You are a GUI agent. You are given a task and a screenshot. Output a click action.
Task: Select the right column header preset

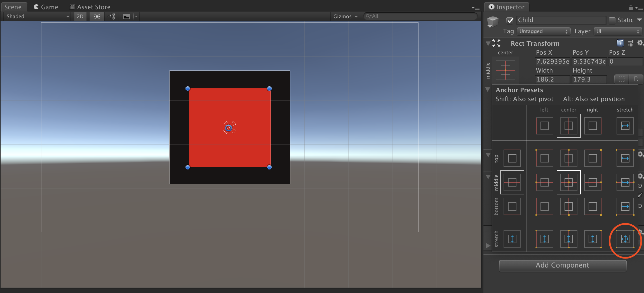coord(593,126)
